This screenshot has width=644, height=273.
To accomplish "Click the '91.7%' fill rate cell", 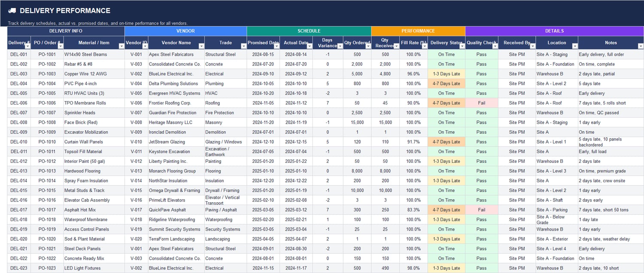I will pyautogui.click(x=413, y=142).
